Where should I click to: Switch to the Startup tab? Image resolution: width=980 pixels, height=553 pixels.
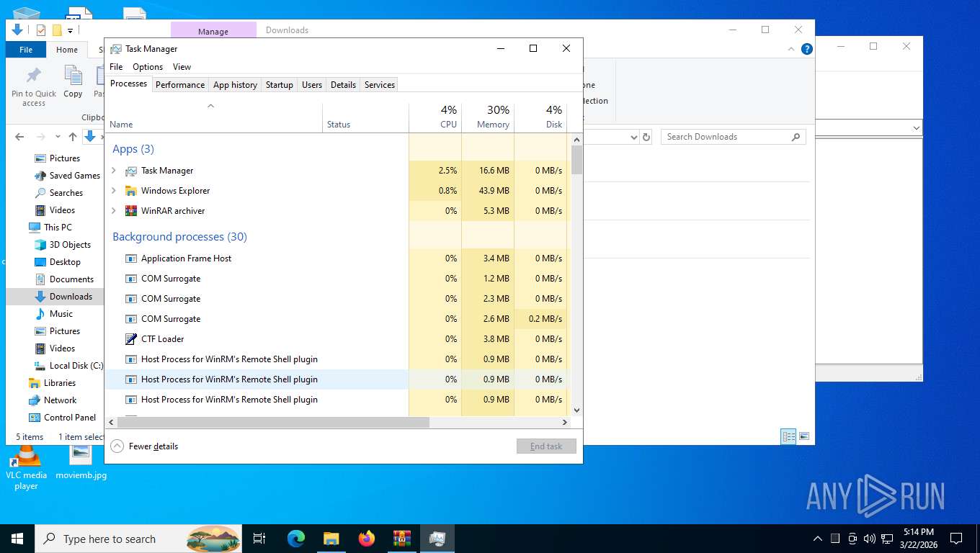click(280, 85)
